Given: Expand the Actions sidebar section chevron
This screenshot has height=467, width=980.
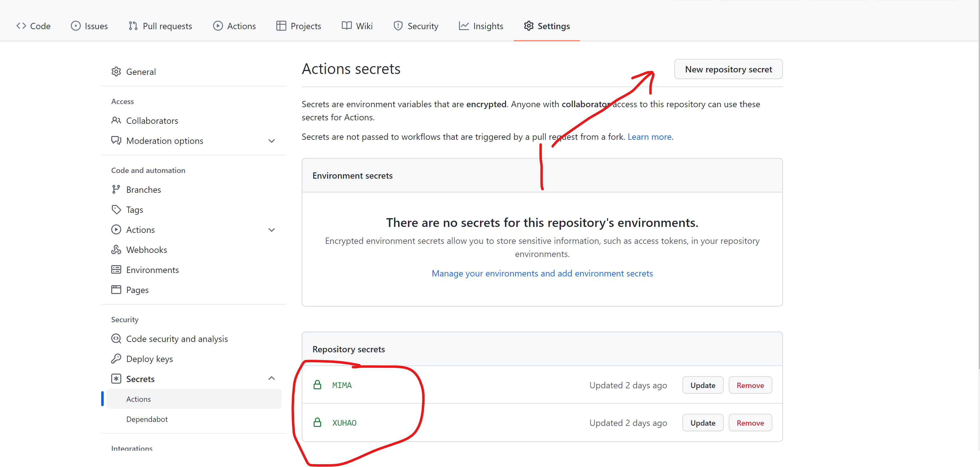Looking at the screenshot, I should [271, 230].
